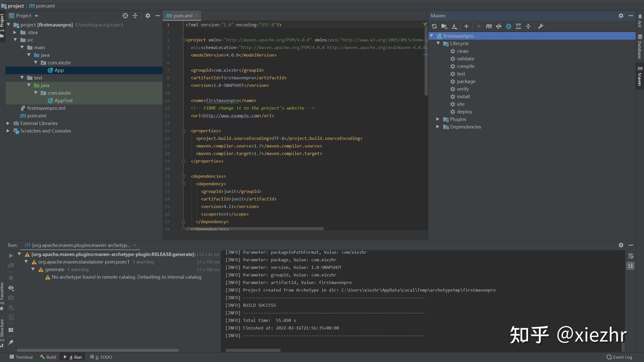Open Maven settings with the wrench icon
The image size is (644, 362).
(541, 26)
